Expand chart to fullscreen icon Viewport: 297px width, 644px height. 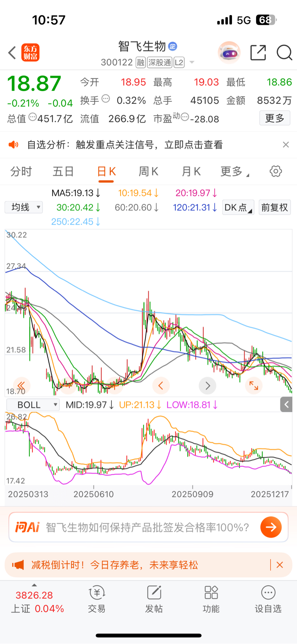coord(254,385)
